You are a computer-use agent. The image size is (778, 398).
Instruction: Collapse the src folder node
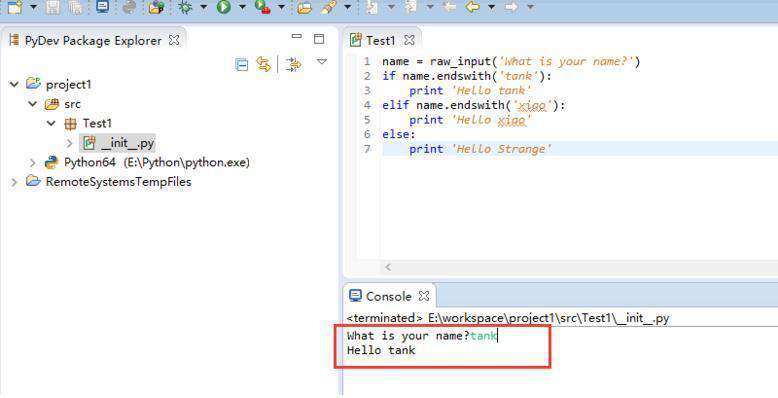pyautogui.click(x=33, y=104)
